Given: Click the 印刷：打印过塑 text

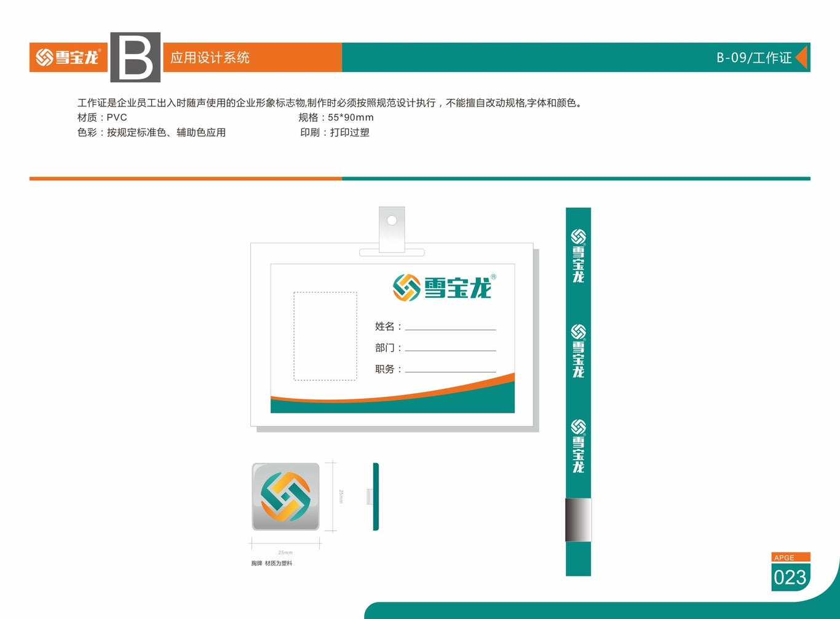Looking at the screenshot, I should pyautogui.click(x=335, y=132).
